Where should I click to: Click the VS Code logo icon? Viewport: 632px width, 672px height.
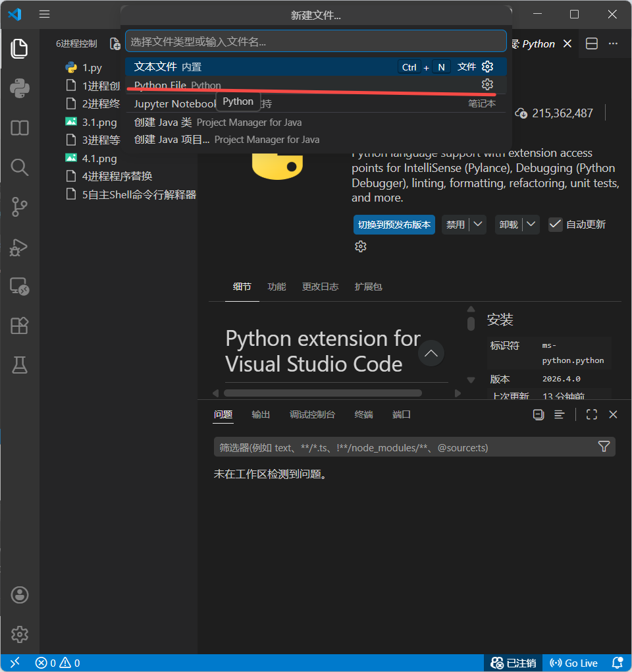point(14,14)
